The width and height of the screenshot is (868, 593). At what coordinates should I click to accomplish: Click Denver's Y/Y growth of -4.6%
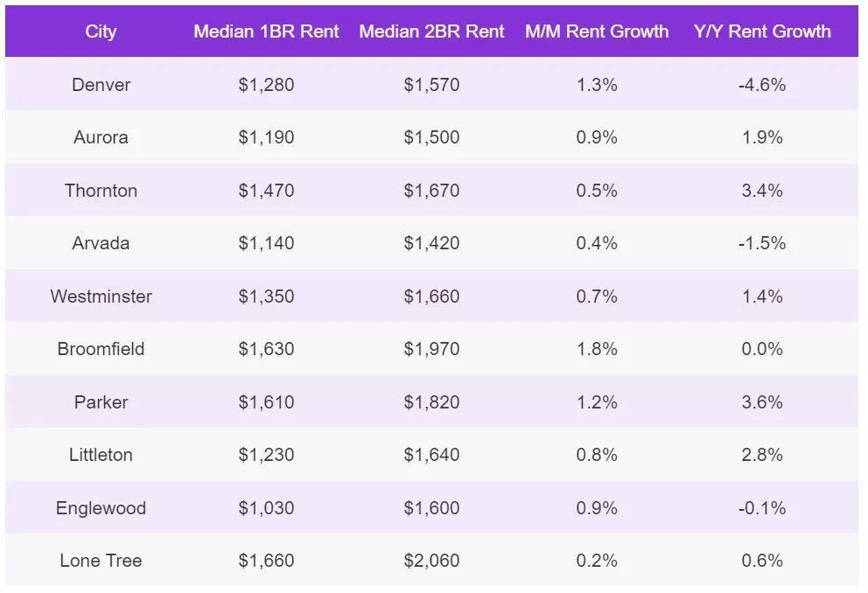point(762,85)
